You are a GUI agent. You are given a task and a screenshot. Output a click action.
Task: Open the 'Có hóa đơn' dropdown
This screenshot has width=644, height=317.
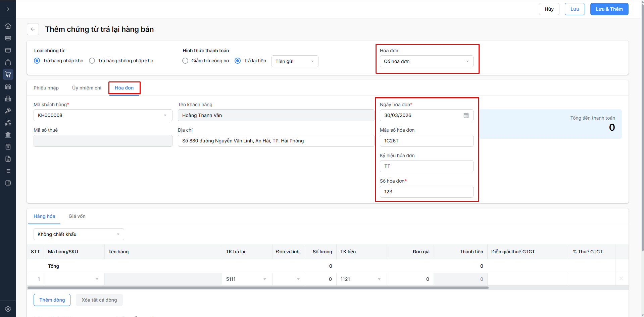pyautogui.click(x=426, y=61)
